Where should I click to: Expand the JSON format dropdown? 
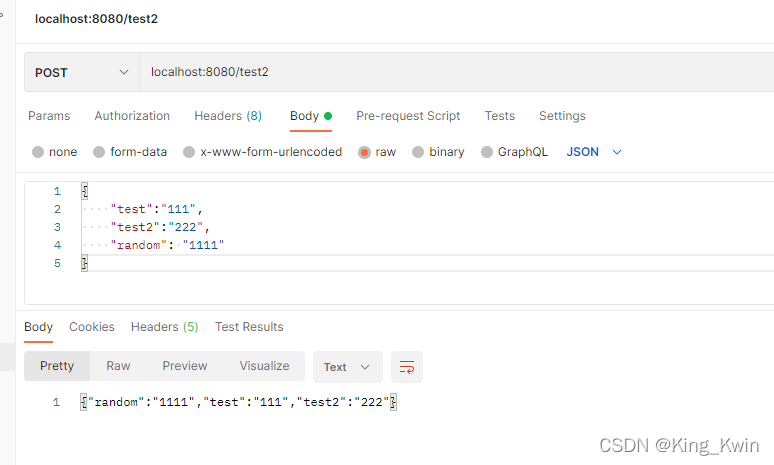tap(594, 152)
